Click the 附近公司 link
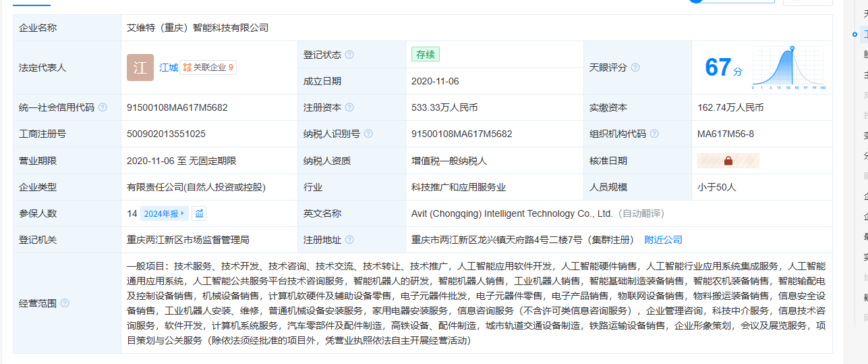 (x=664, y=240)
